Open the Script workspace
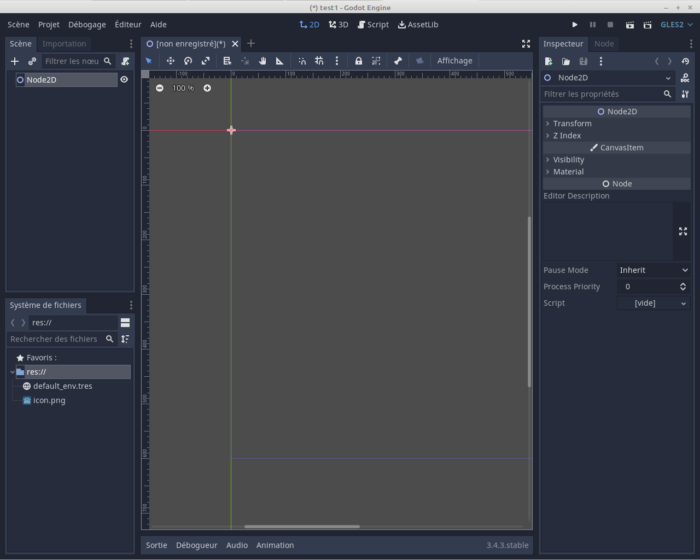This screenshot has height=560, width=700. click(x=373, y=25)
